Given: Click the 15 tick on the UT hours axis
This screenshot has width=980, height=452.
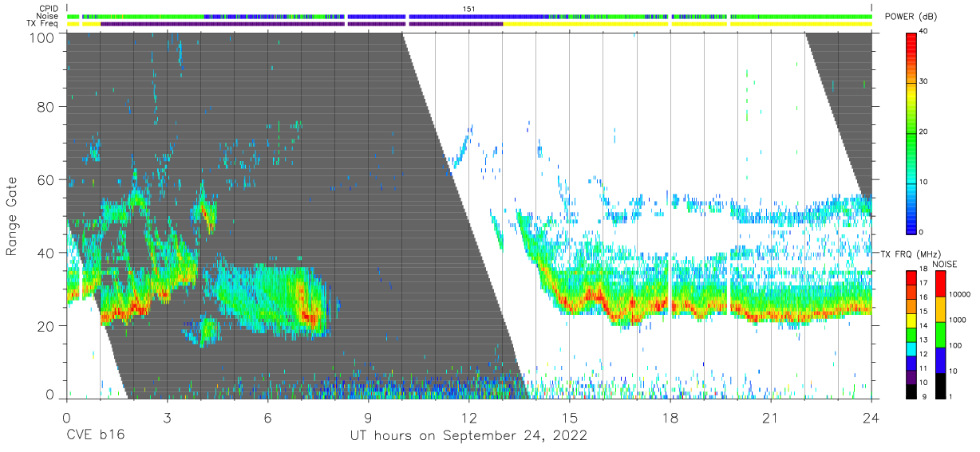Looking at the screenshot, I should pyautogui.click(x=569, y=417).
